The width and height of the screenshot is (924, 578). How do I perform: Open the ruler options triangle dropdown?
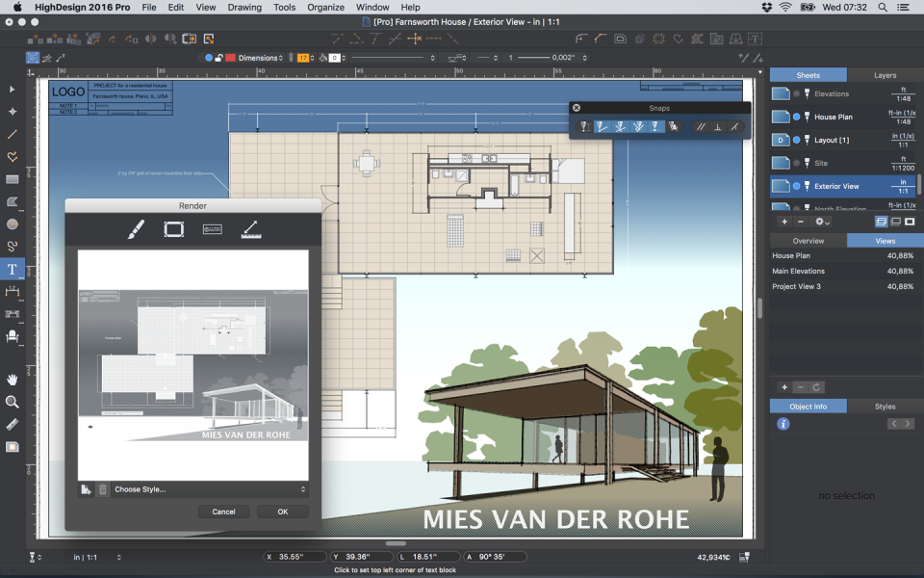point(760,72)
